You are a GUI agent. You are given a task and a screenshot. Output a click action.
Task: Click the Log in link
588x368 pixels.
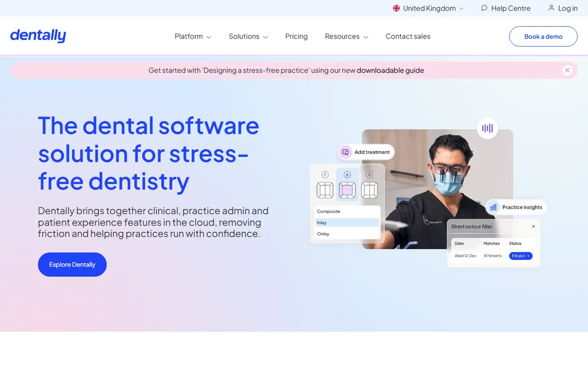click(x=563, y=8)
